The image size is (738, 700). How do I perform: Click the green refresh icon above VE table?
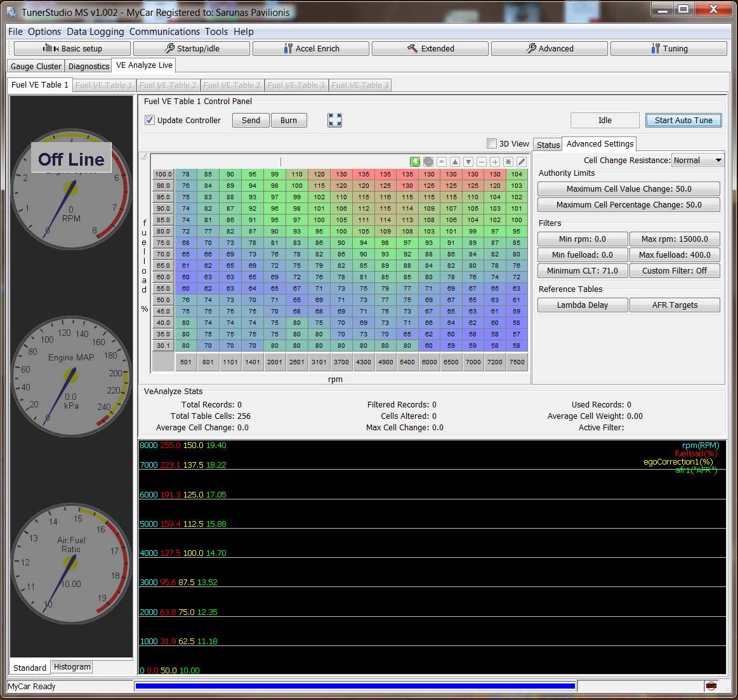coord(415,162)
